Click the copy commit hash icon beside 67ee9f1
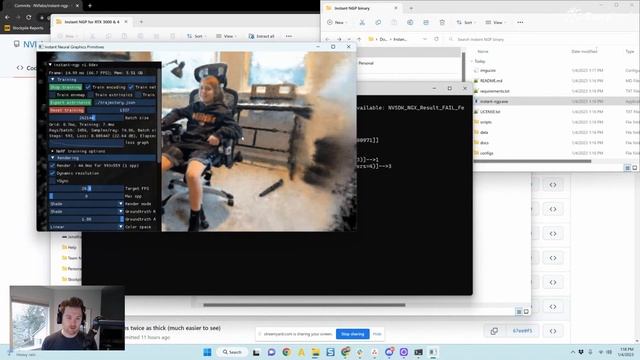The width and height of the screenshot is (640, 360). pyautogui.click(x=494, y=331)
